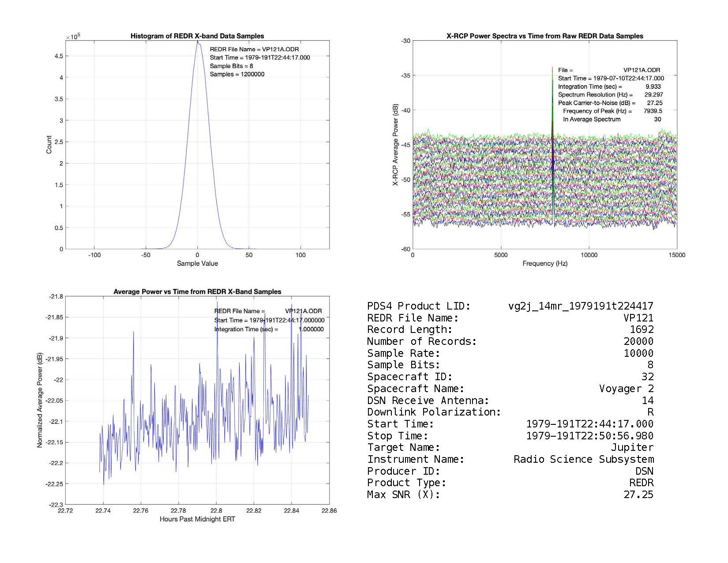This screenshot has height=563, width=728.
Task: Click the Target Name value Jupiter
Action: 632,447
